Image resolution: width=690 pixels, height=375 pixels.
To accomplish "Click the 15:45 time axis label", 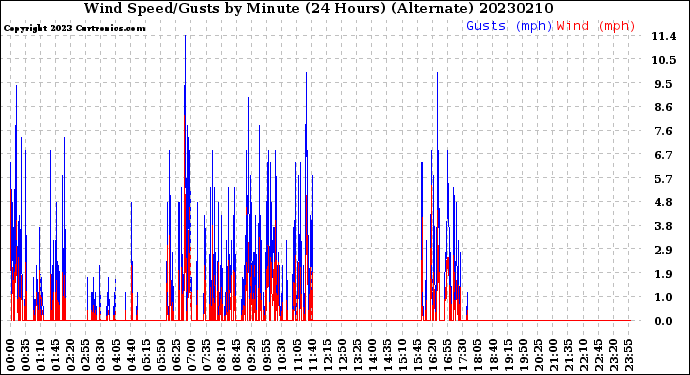I will [x=417, y=355].
